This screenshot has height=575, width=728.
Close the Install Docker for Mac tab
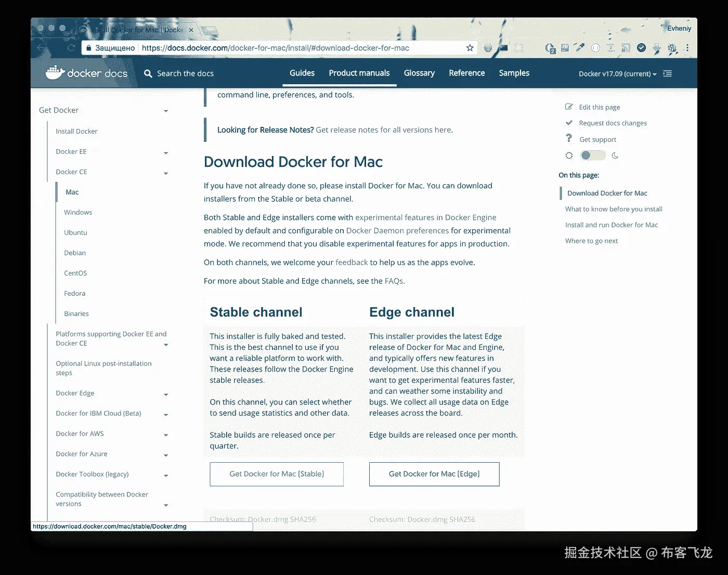[x=191, y=30]
